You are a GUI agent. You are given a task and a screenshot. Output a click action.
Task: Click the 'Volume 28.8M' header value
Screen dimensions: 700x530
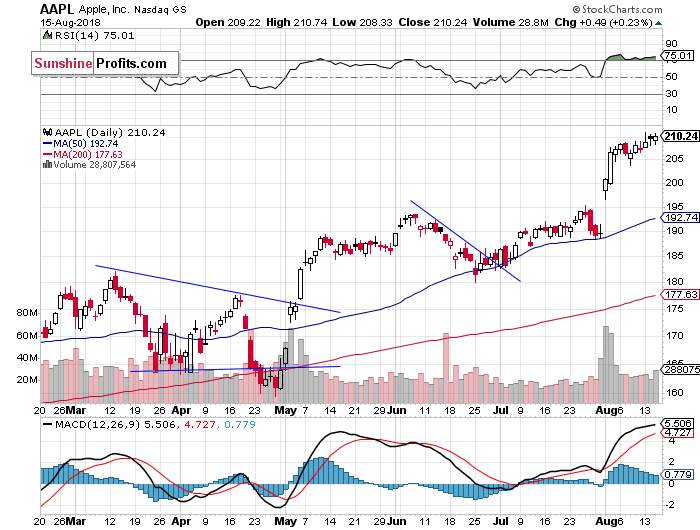tap(511, 22)
